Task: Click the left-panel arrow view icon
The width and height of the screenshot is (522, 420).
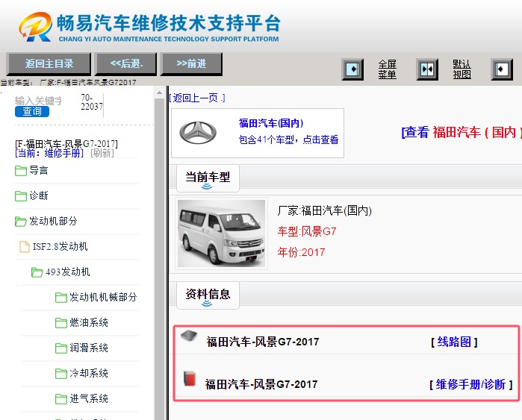Action: pyautogui.click(x=352, y=69)
